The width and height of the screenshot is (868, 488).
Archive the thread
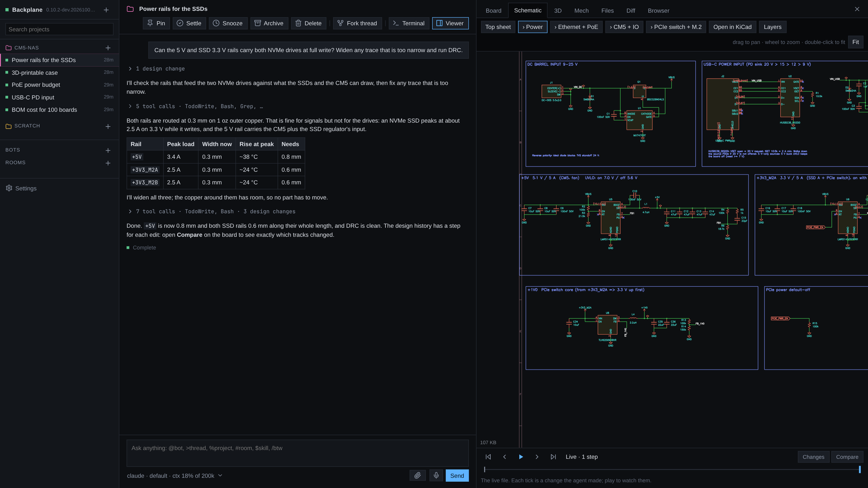pos(269,23)
